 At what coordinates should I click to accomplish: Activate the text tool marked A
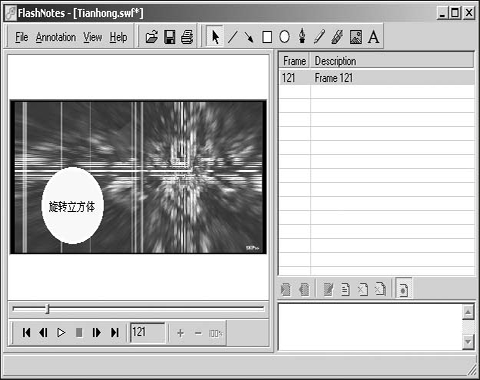tap(373, 37)
